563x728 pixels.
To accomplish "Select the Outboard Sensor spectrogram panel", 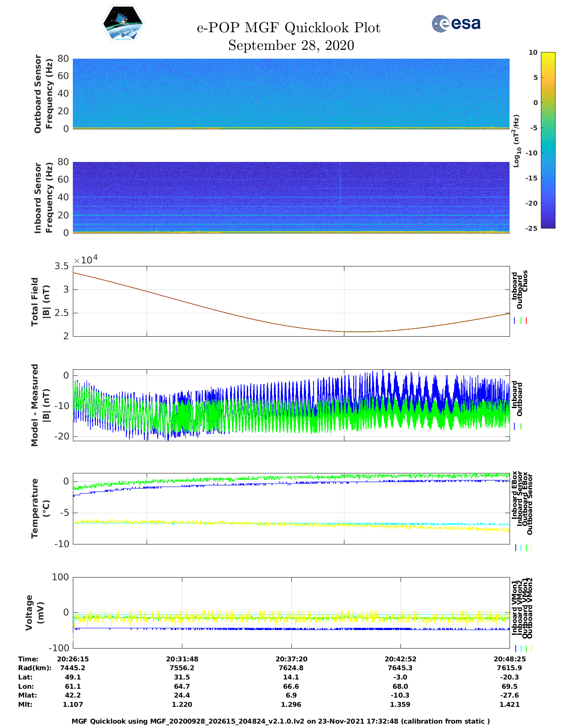I will point(291,93).
